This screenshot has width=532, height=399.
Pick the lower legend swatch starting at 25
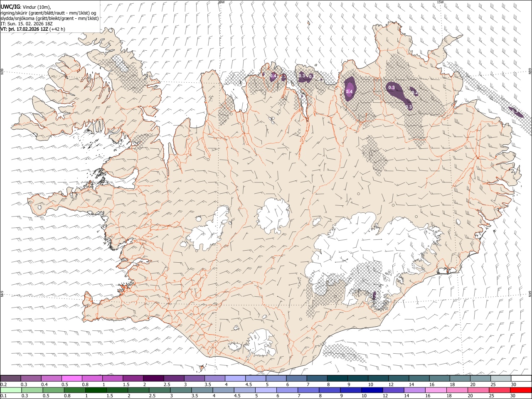click(499, 390)
